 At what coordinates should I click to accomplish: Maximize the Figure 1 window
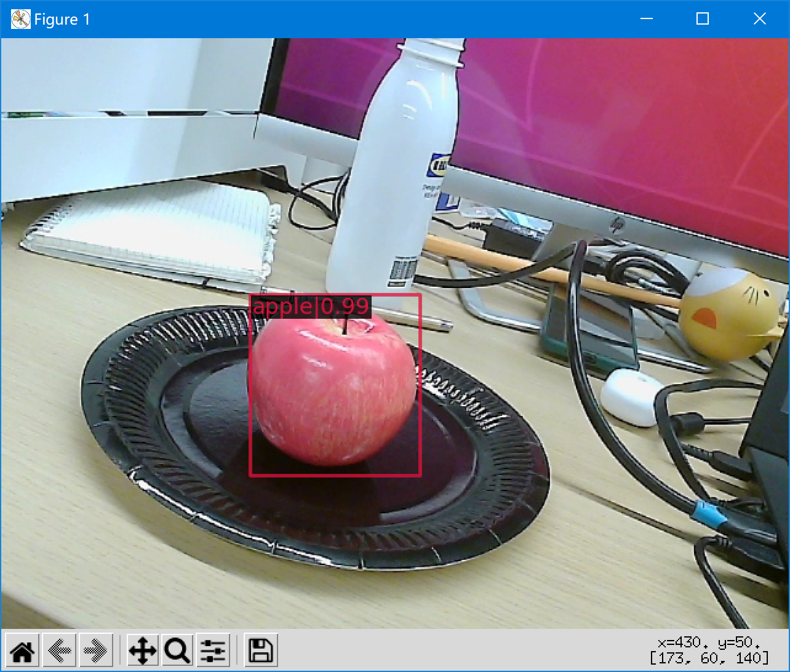coord(701,18)
